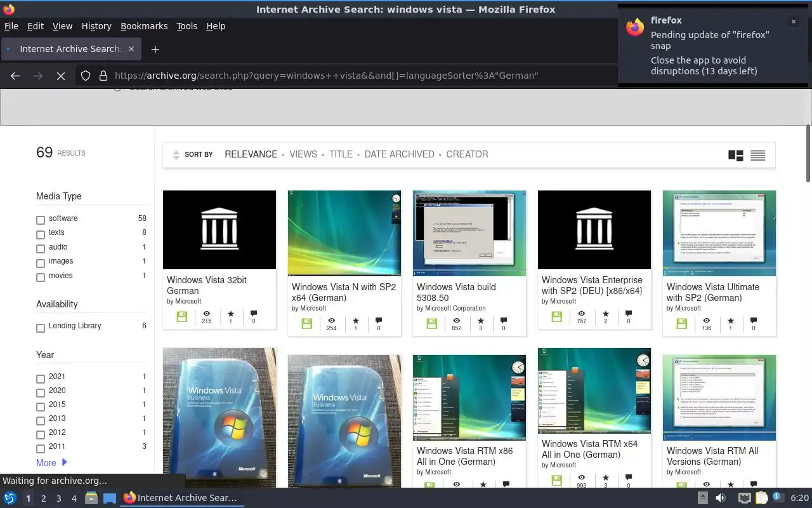Switch to workspace 4 on taskbar
The width and height of the screenshot is (812, 508).
pos(74,498)
